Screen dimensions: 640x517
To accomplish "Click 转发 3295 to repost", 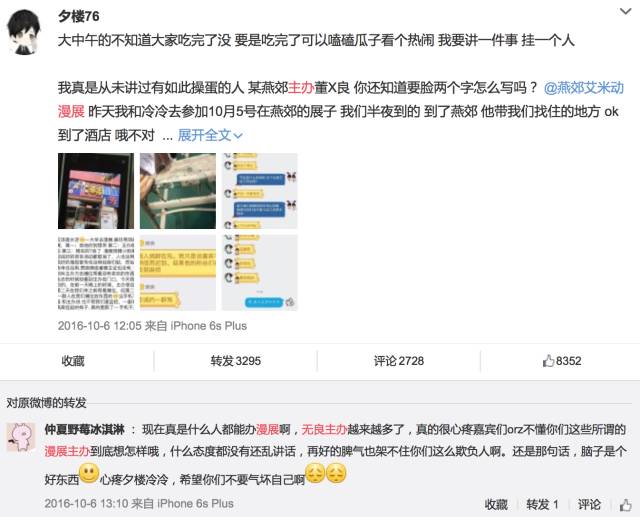I will (236, 361).
